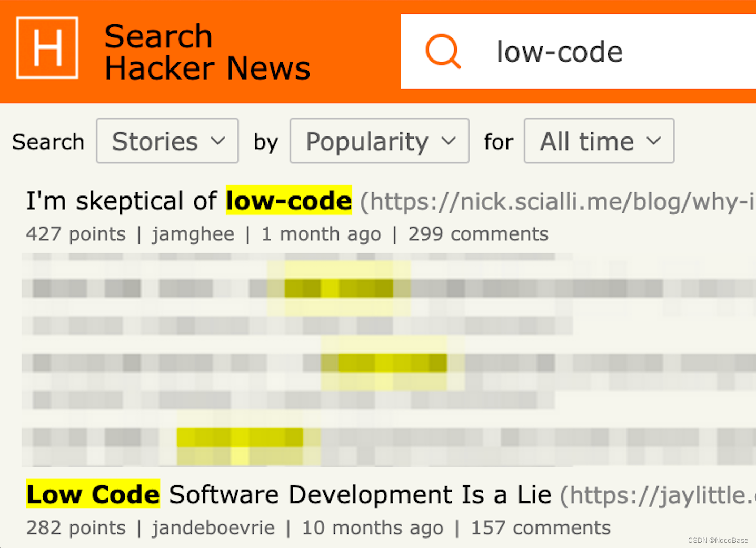Open the All time date range dropdown
Image resolution: width=756 pixels, height=548 pixels.
[598, 141]
